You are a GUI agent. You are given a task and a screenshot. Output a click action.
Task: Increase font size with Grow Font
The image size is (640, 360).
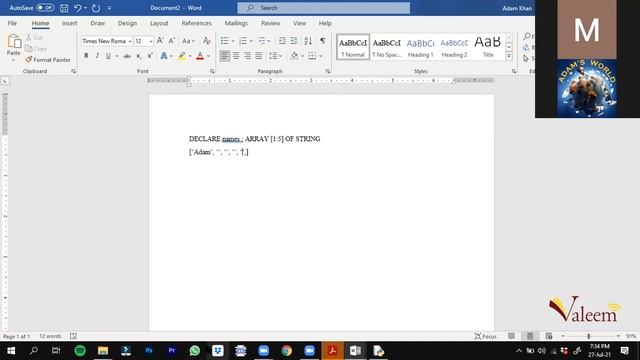[160, 41]
